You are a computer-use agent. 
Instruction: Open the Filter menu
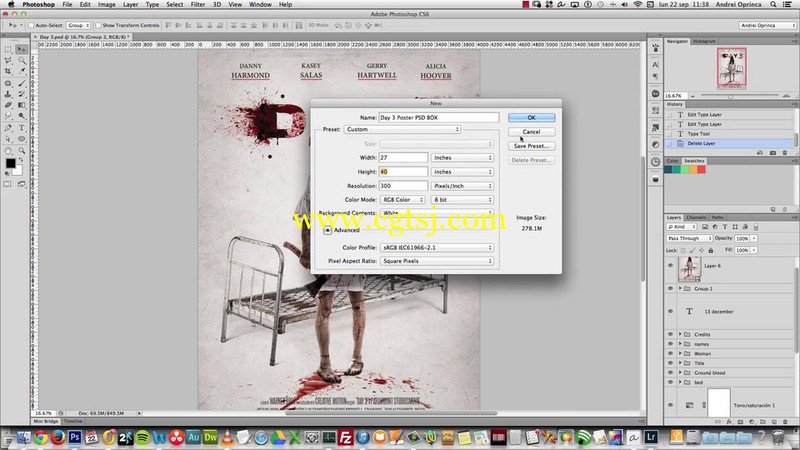tap(198, 4)
